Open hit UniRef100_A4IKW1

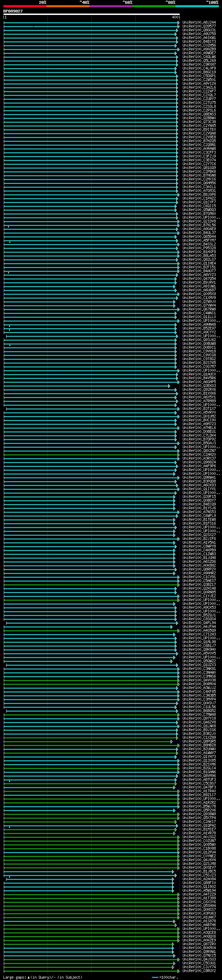(199, 38)
